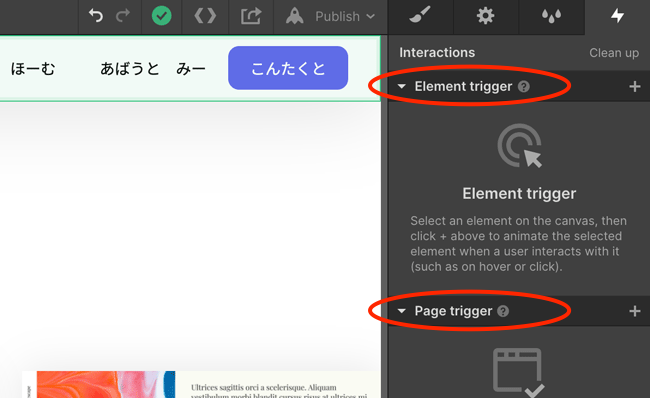Switch to the Style Manager droplets tab

(x=551, y=16)
